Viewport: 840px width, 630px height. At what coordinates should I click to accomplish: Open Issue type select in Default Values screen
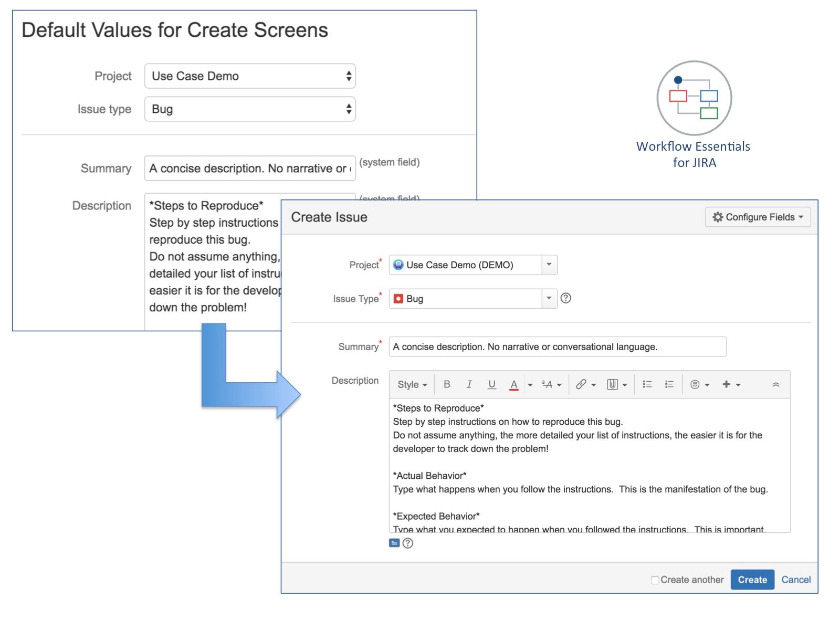[250, 109]
